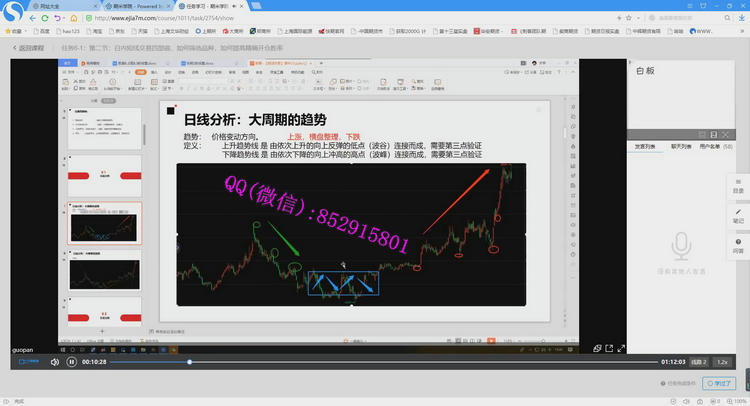The image size is (750, 406).
Task: Click the 返回课程 back to course link
Action: 32,48
